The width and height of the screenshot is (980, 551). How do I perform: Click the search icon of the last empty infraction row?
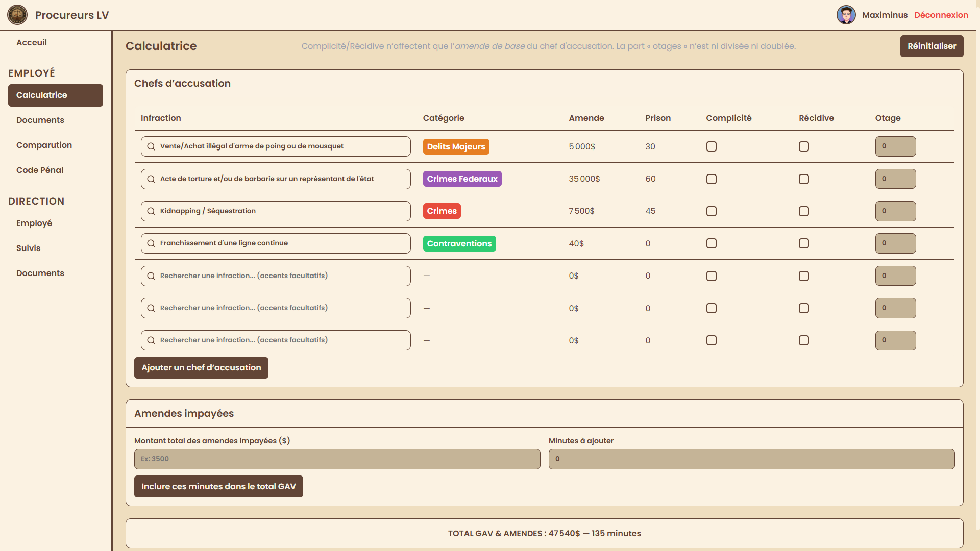(151, 340)
